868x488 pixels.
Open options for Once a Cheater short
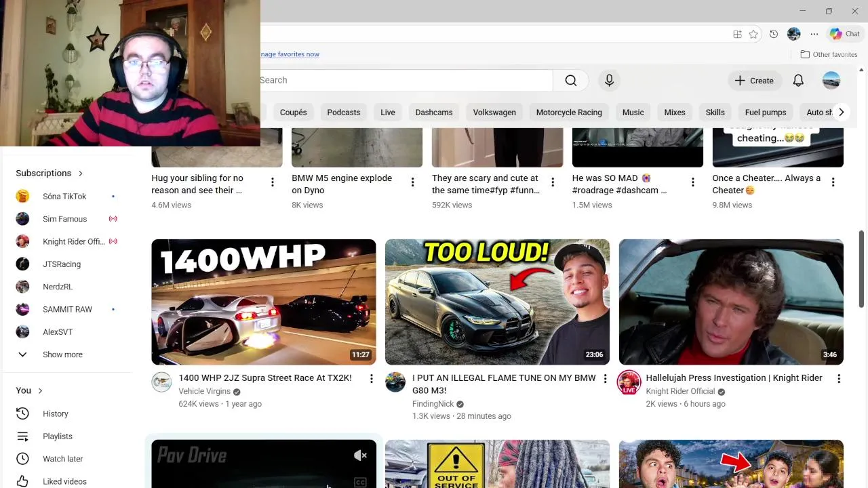coord(833,182)
